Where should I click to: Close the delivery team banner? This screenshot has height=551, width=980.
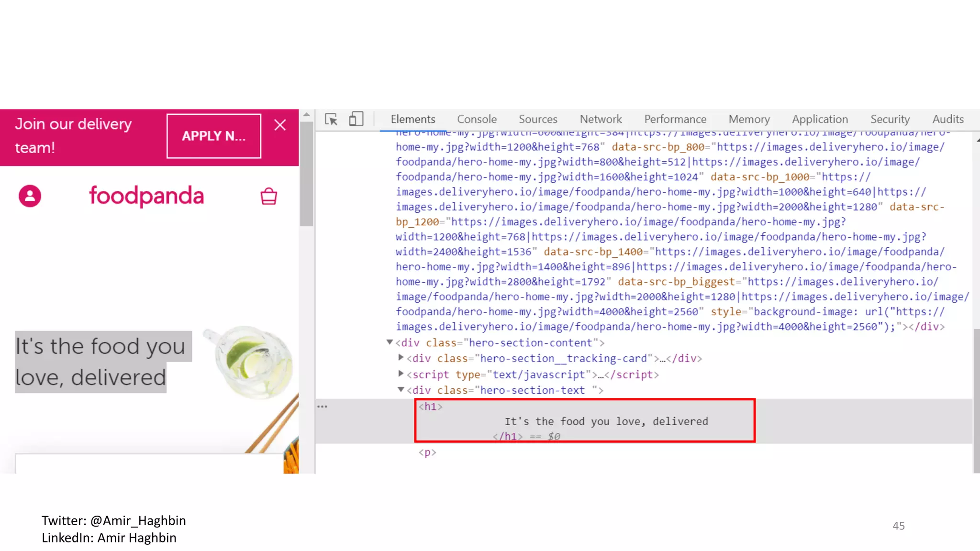pos(280,125)
